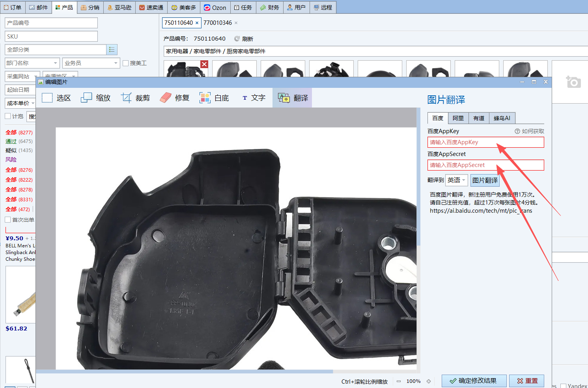Select second product thumbnail in gallery
Viewport: 588px width, 388px height.
point(234,69)
